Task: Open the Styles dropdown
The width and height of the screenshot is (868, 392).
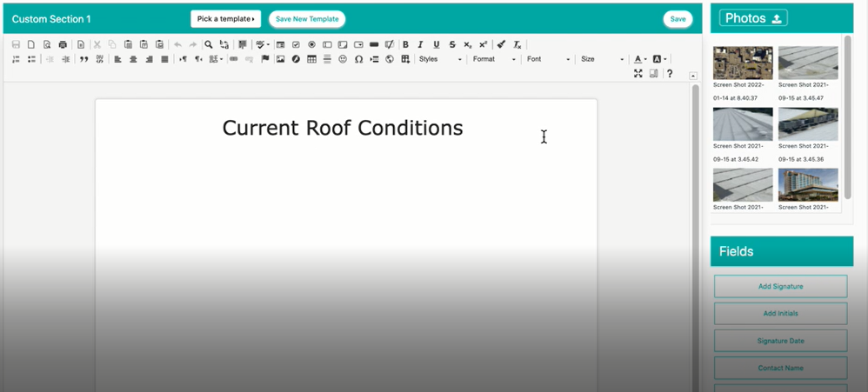Action: tap(440, 59)
